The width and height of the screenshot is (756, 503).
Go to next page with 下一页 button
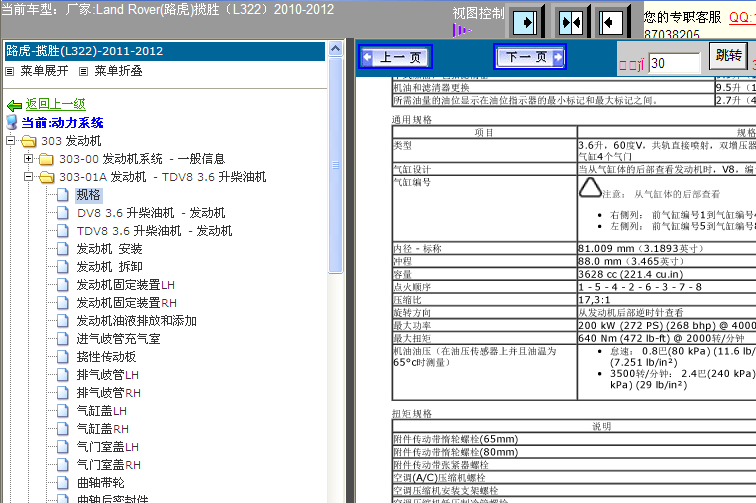click(x=529, y=57)
